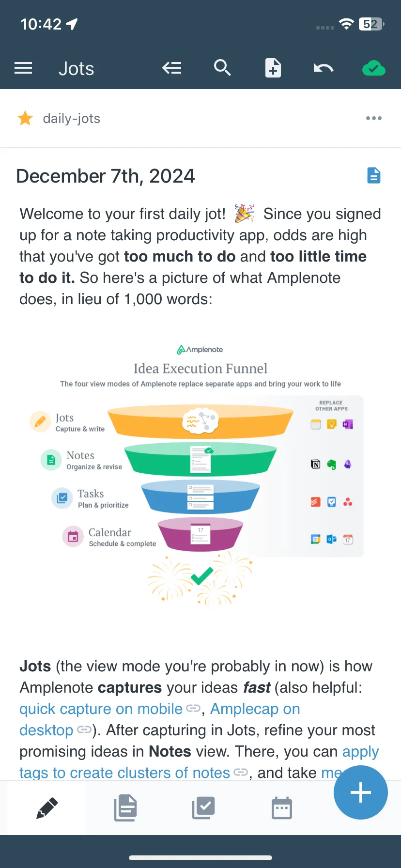This screenshot has height=868, width=401.
Task: Expand the three-dot options for daily-jots
Action: click(374, 118)
